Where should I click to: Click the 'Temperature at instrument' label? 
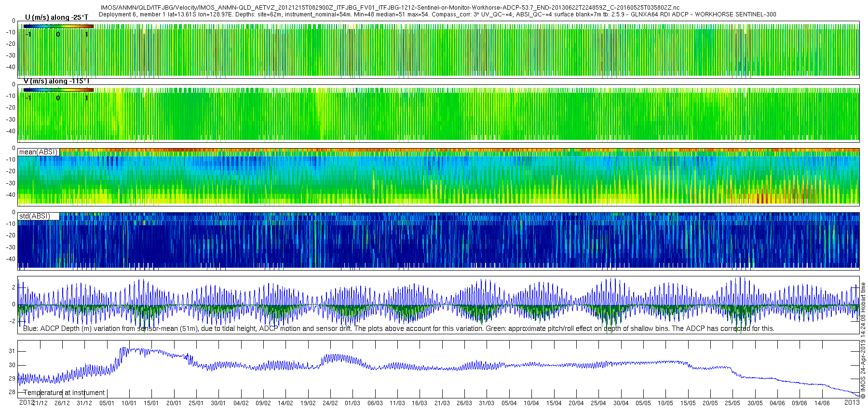pos(64,393)
